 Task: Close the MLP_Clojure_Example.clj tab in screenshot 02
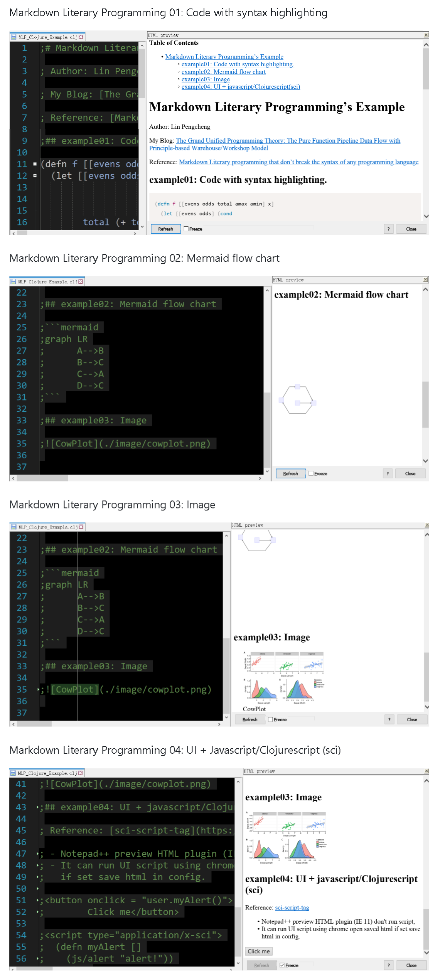[81, 281]
